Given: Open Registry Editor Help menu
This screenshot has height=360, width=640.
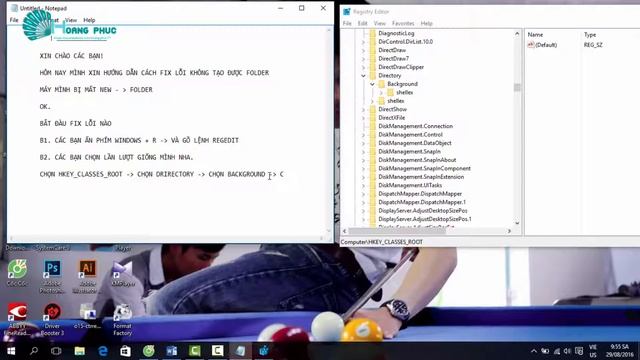Looking at the screenshot, I should click(427, 24).
